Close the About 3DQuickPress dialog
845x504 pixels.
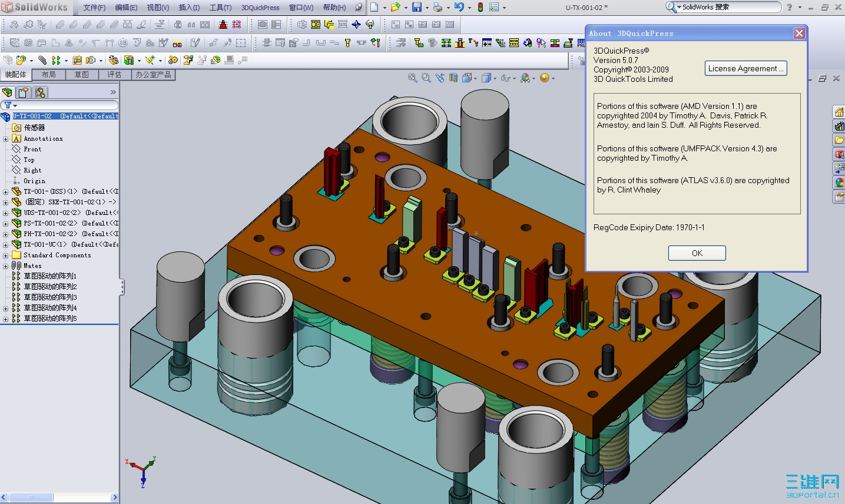pos(799,34)
